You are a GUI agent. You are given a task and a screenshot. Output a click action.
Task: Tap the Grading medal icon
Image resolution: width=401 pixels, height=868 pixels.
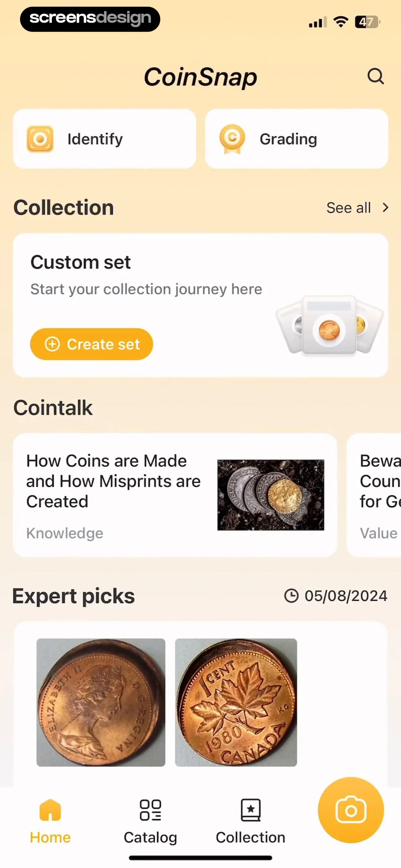[232, 139]
